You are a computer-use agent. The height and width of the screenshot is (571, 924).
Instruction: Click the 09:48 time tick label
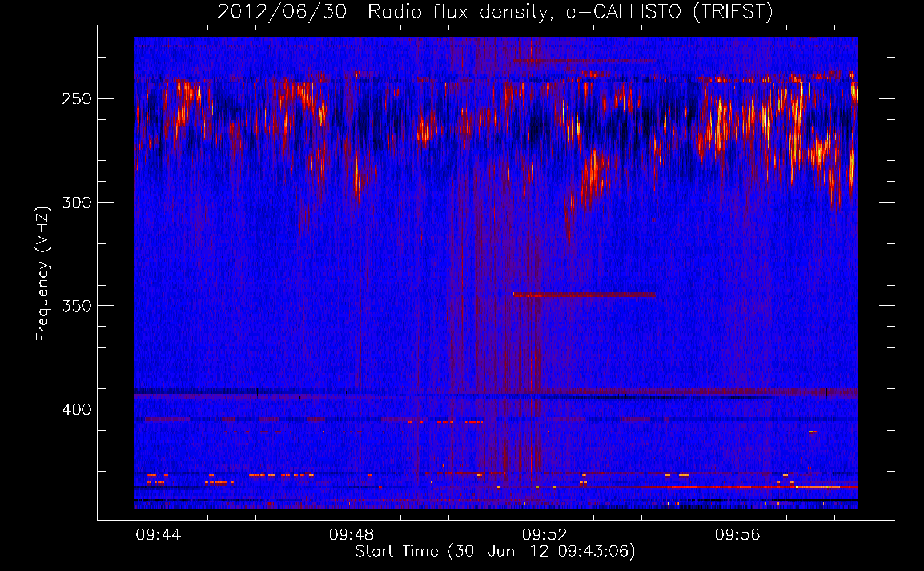pyautogui.click(x=352, y=534)
